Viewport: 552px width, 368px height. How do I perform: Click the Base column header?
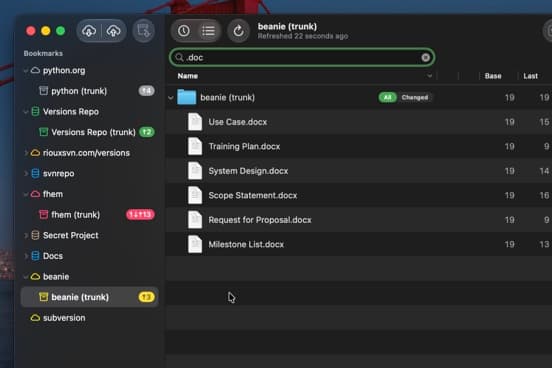click(493, 76)
